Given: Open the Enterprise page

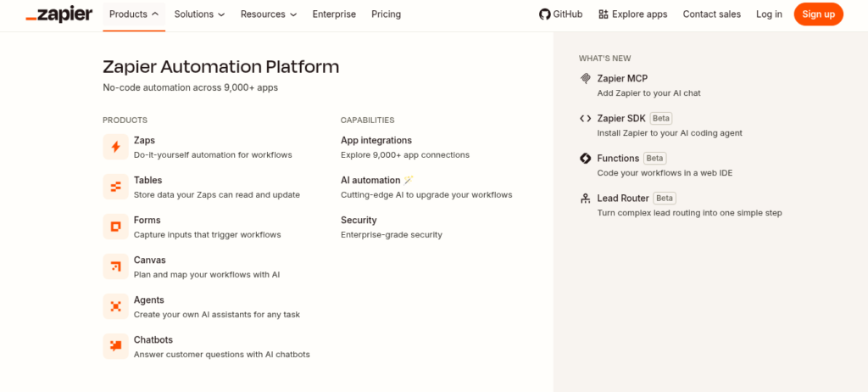Looking at the screenshot, I should tap(334, 14).
